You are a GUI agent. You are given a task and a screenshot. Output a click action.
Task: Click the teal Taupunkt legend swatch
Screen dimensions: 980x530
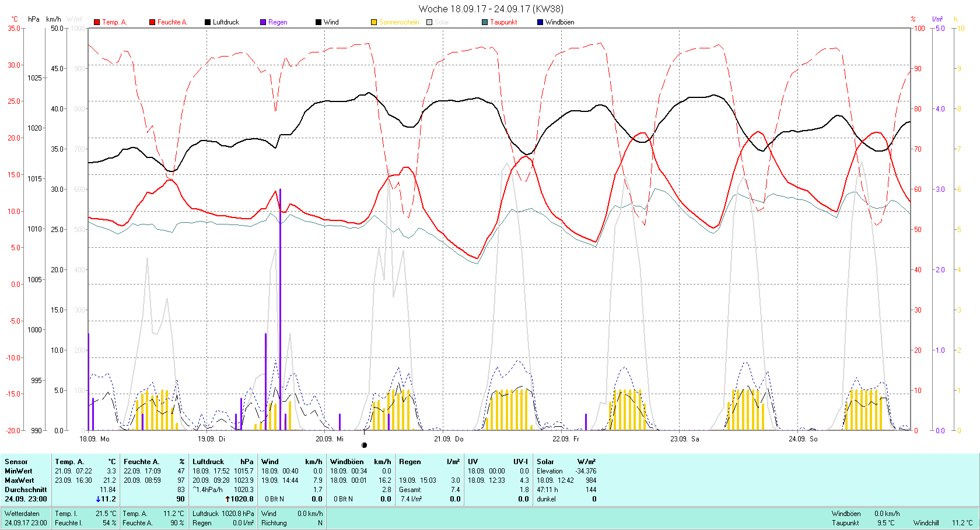point(485,22)
